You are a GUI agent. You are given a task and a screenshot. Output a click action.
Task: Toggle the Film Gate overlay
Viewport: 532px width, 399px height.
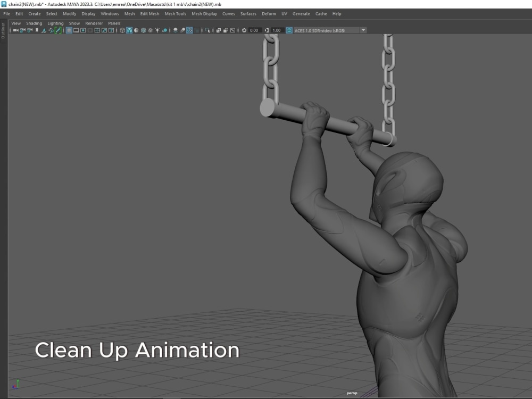point(76,30)
